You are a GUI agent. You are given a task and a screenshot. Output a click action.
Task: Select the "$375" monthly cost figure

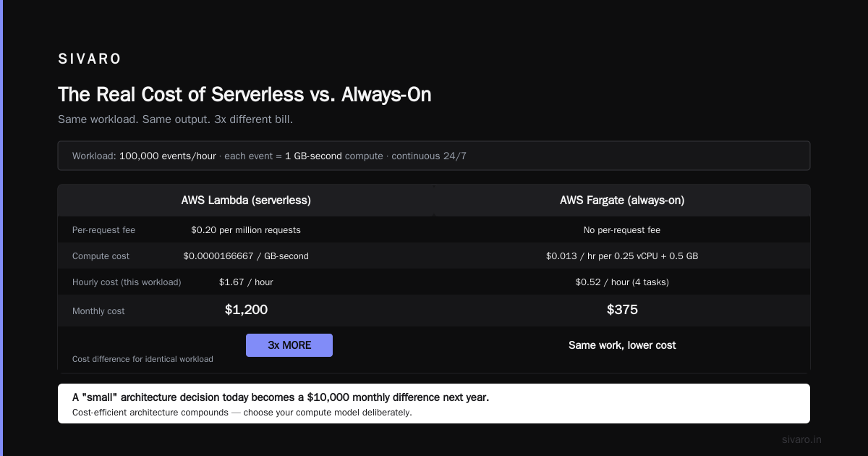622,310
